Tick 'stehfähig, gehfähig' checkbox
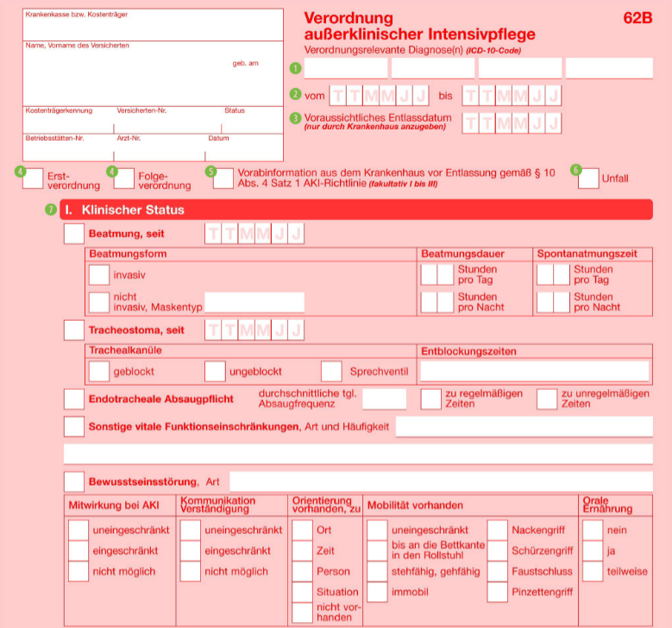 (x=377, y=571)
